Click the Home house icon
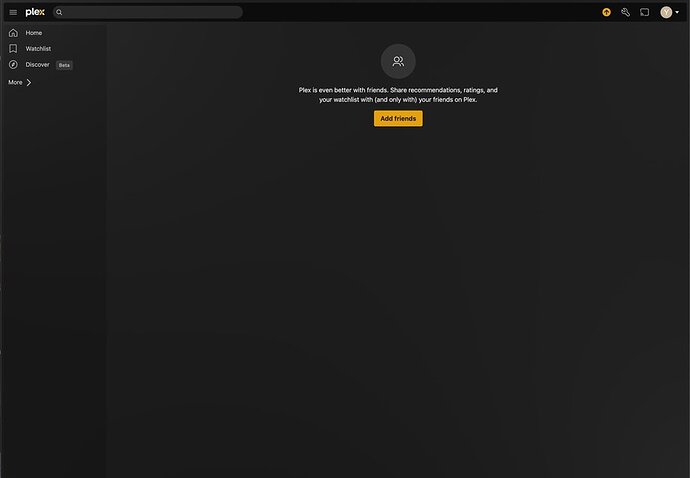 pyautogui.click(x=13, y=33)
